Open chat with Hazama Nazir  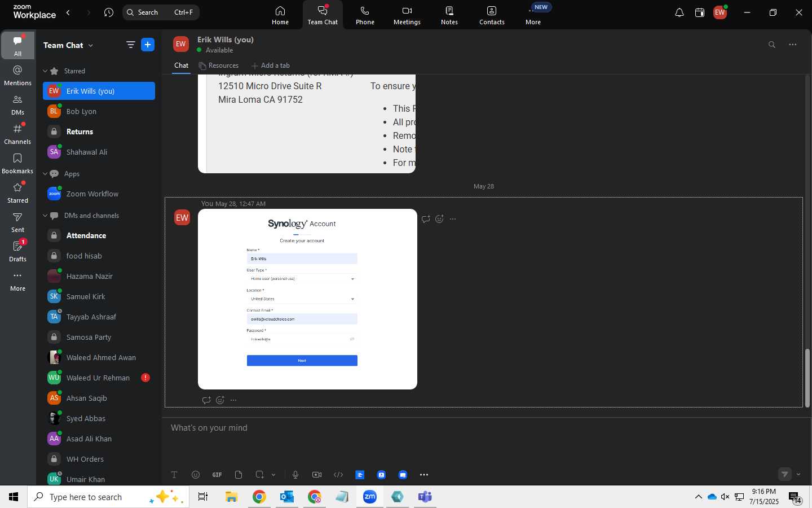[x=99, y=276]
